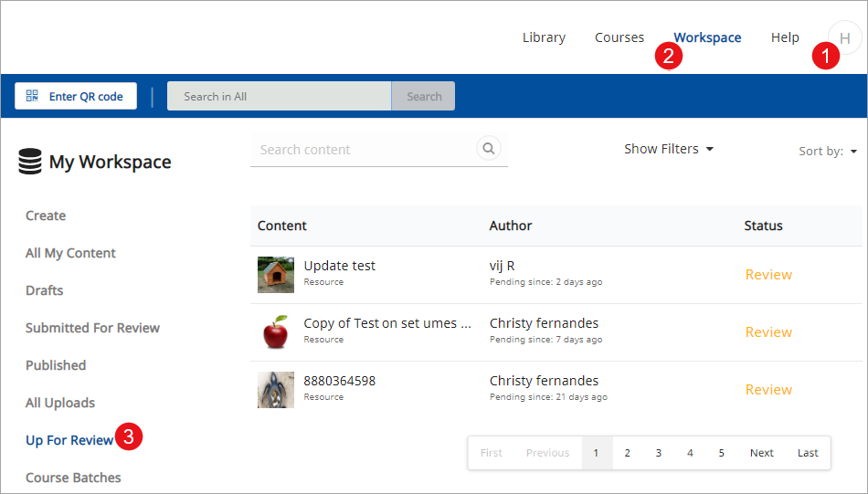Open the Sort by dropdown
The width and height of the screenshot is (868, 494).
coord(828,151)
